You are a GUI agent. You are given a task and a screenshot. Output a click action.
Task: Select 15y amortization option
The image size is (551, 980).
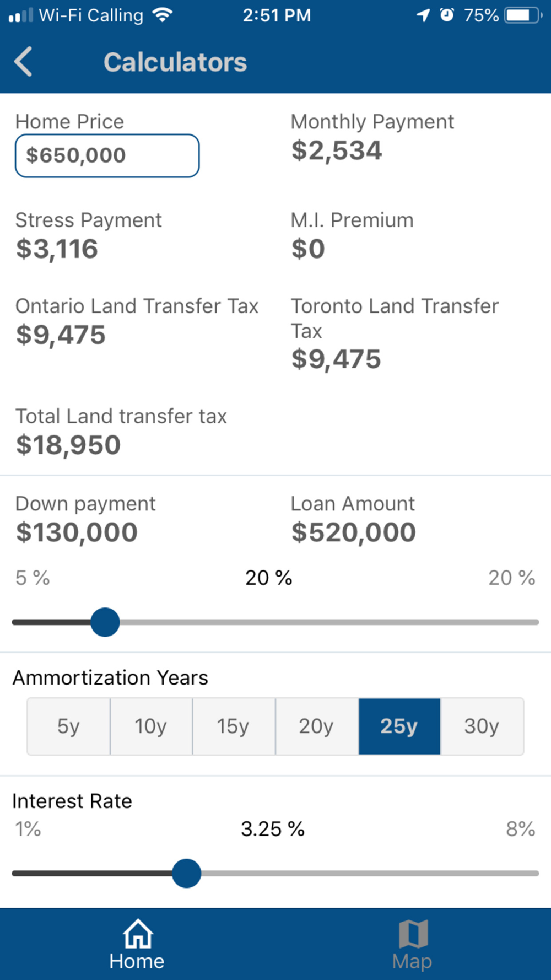[234, 726]
